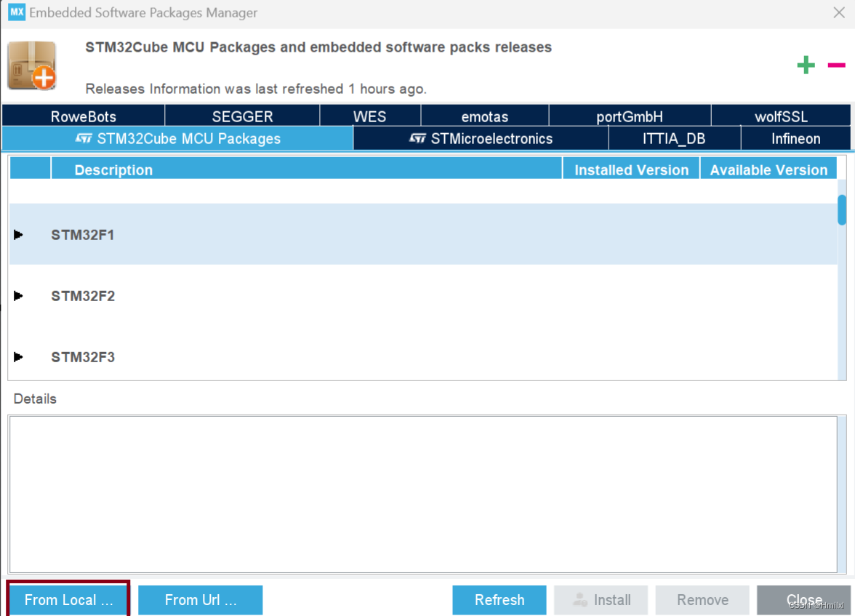Click the Close button at bottom

tap(804, 599)
